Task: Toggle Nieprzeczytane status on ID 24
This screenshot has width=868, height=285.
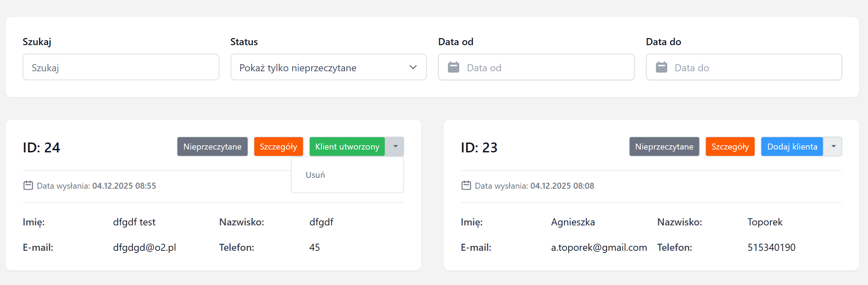Action: point(212,147)
